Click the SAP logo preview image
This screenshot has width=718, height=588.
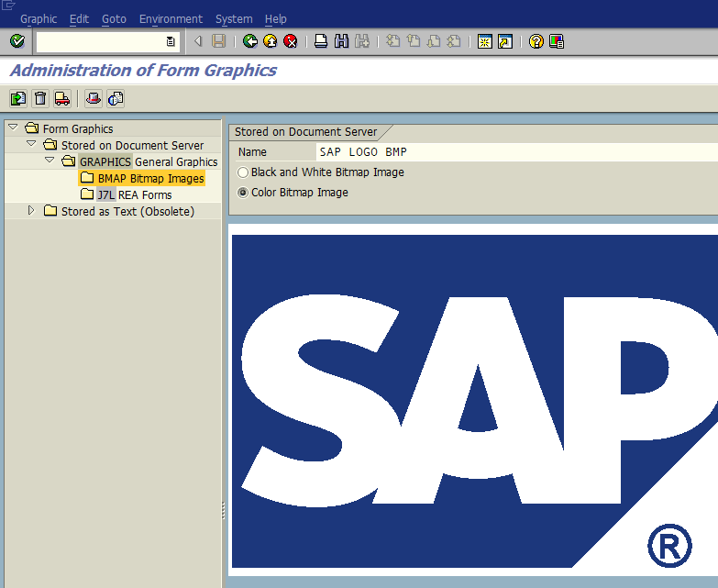[x=475, y=401]
